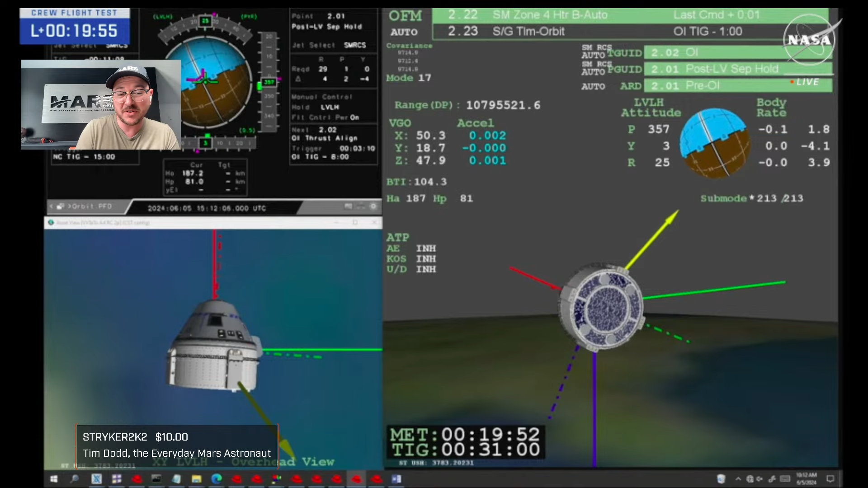The height and width of the screenshot is (488, 868).
Task: Select the 2.01 Pre-OI row
Action: (x=738, y=85)
